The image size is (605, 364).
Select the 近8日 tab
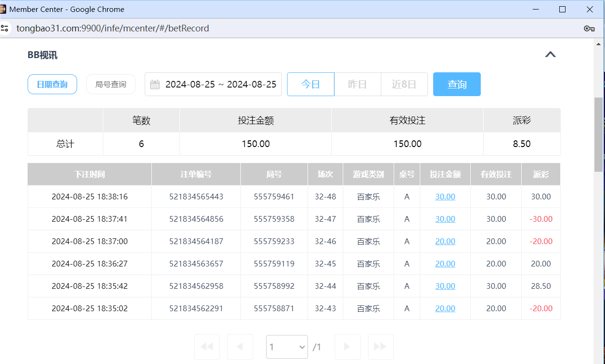pyautogui.click(x=404, y=84)
